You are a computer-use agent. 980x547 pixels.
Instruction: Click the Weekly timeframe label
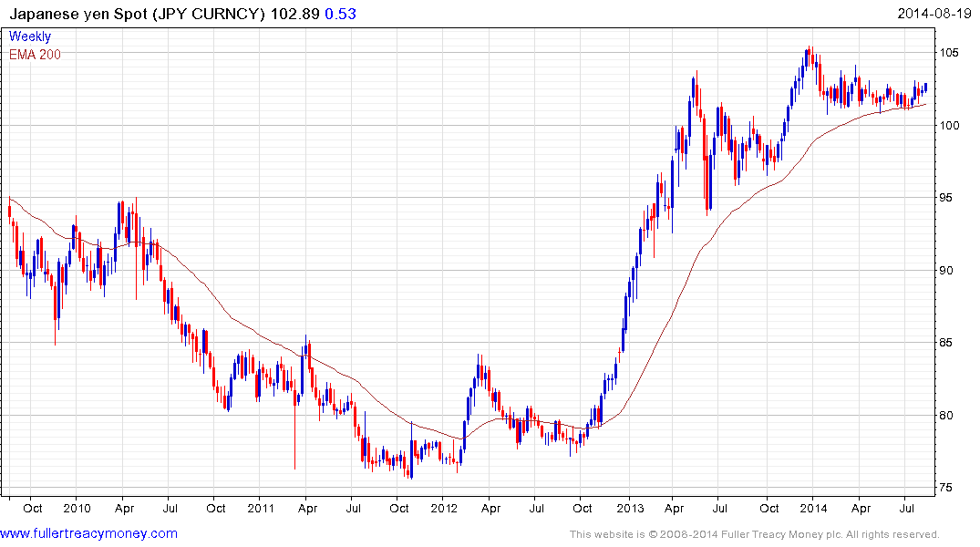pos(30,36)
